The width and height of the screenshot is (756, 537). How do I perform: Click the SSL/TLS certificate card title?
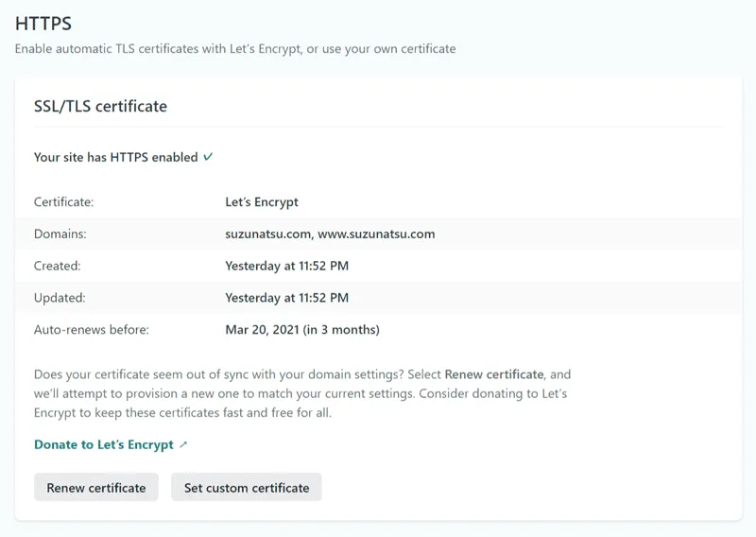pos(100,106)
